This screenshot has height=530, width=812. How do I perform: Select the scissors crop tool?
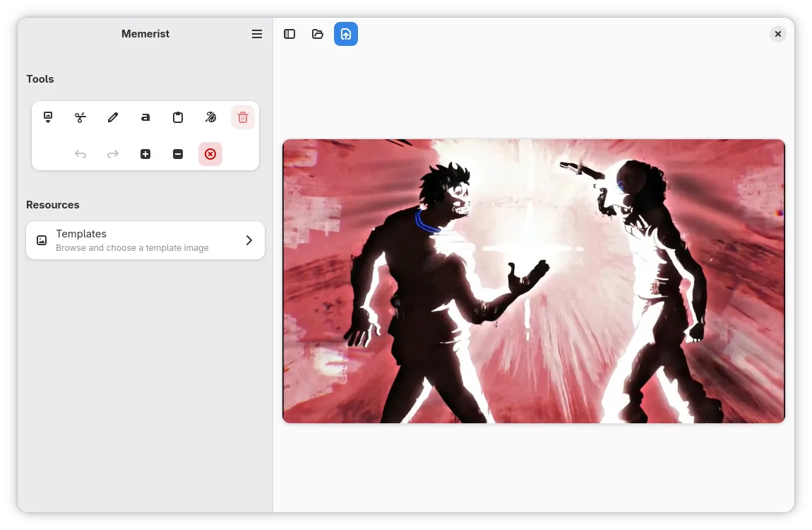pos(80,117)
